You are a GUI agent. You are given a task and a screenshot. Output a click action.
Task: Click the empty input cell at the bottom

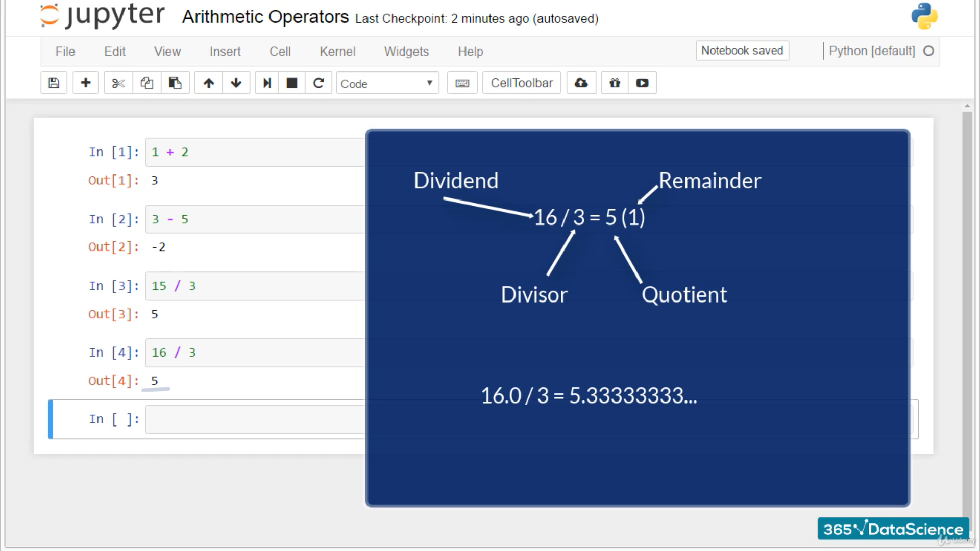pyautogui.click(x=255, y=419)
